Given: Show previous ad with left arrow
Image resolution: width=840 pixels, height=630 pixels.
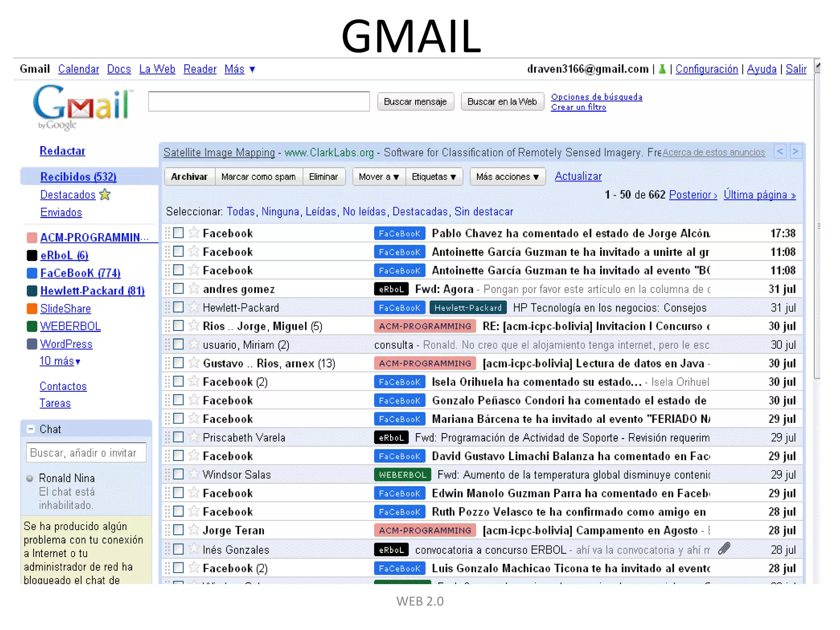Looking at the screenshot, I should coord(780,152).
